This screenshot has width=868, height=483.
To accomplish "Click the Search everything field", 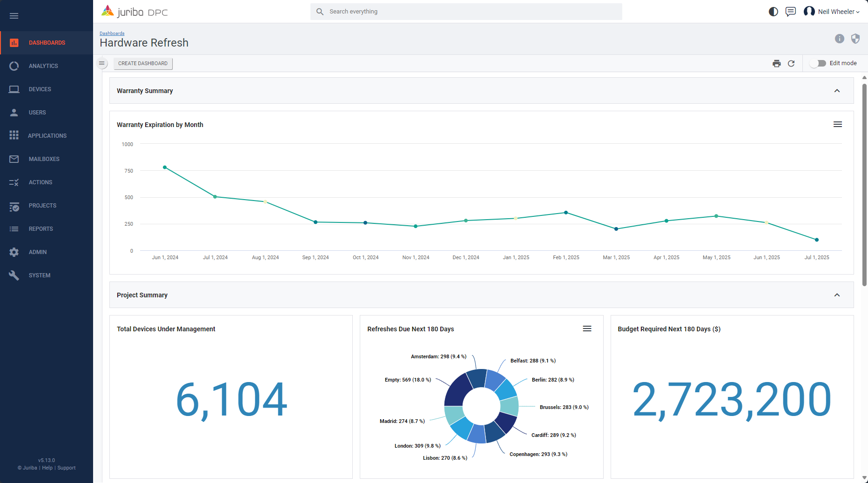I will [x=466, y=12].
